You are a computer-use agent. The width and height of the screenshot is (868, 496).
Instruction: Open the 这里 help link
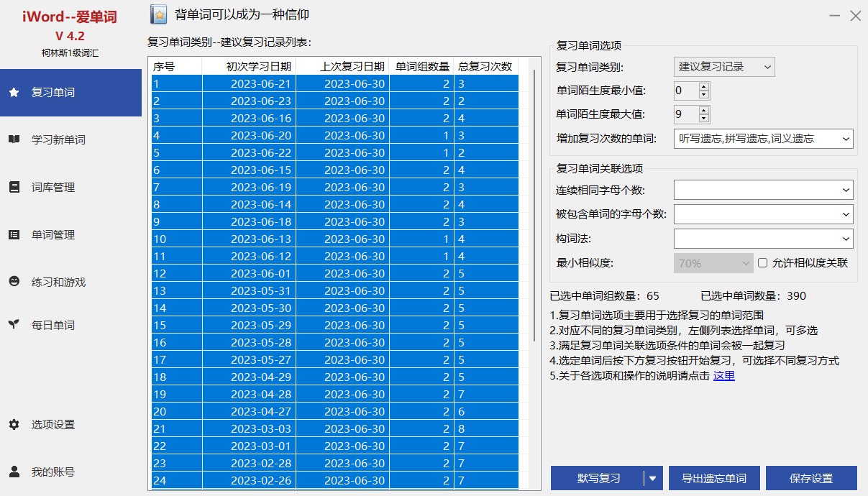click(x=723, y=375)
